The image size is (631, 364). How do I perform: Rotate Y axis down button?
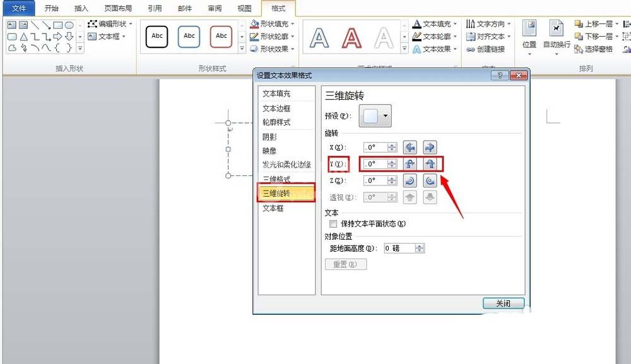430,163
